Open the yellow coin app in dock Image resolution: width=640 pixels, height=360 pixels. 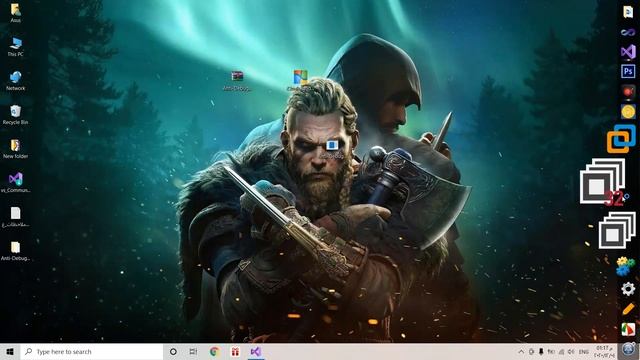tap(628, 111)
